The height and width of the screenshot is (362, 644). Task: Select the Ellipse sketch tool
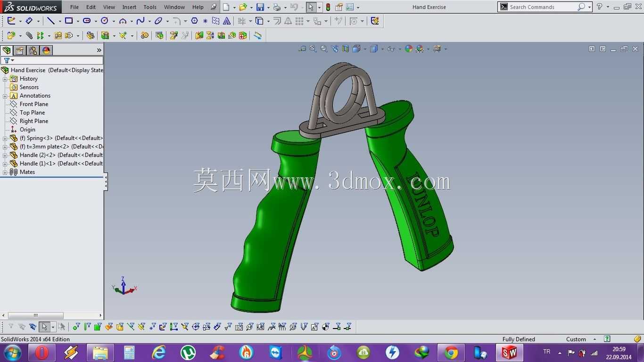158,21
